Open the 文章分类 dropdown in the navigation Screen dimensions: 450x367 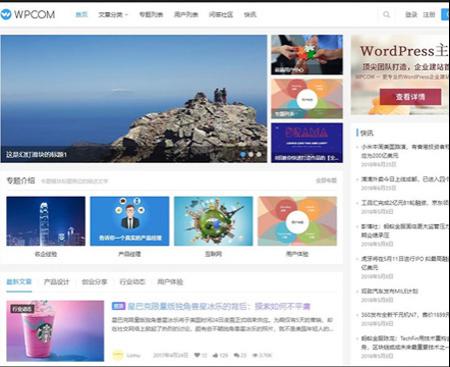click(x=113, y=15)
